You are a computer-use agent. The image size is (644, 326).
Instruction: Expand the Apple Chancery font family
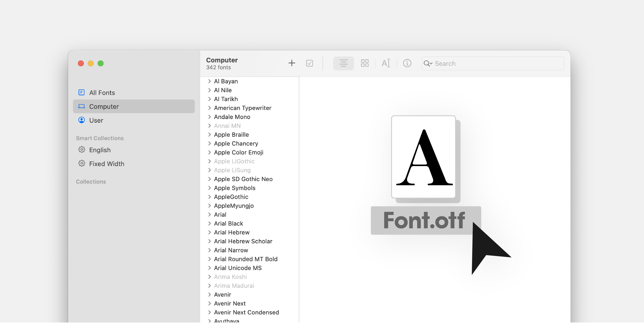pyautogui.click(x=209, y=143)
